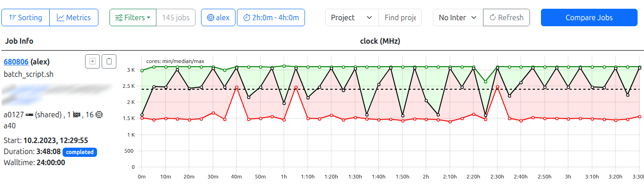Click the median data point at 1h
The image size is (644, 184).
[x=284, y=103]
